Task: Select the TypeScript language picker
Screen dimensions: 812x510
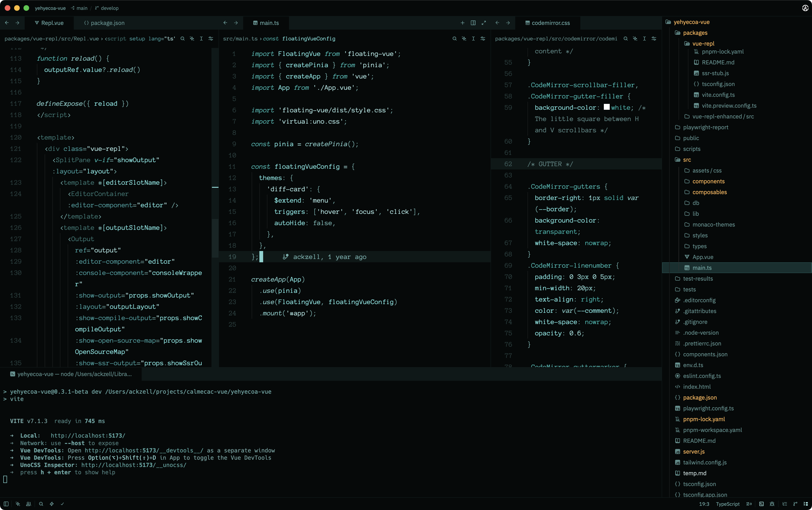Action: [728, 504]
